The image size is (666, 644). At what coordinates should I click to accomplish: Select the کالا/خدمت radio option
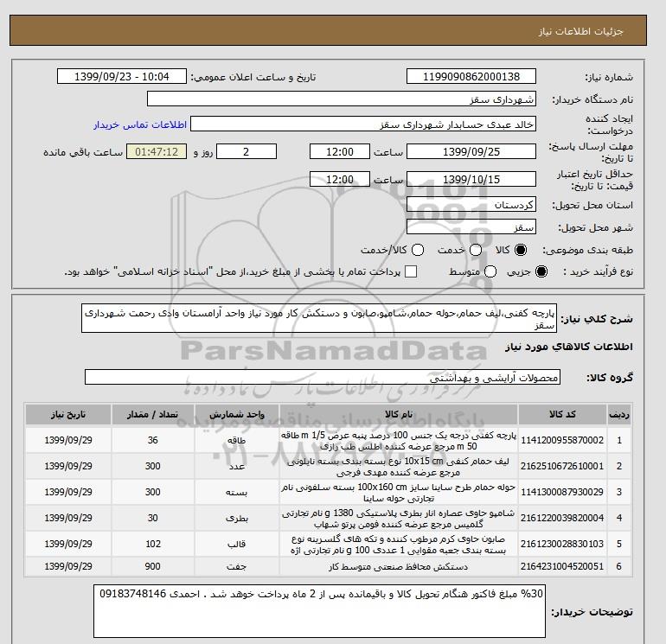tap(418, 250)
